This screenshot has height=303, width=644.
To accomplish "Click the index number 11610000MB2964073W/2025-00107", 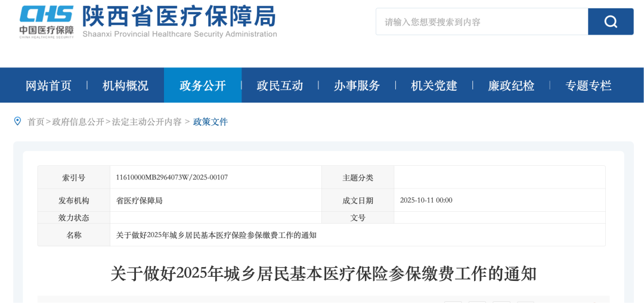I will tap(172, 177).
